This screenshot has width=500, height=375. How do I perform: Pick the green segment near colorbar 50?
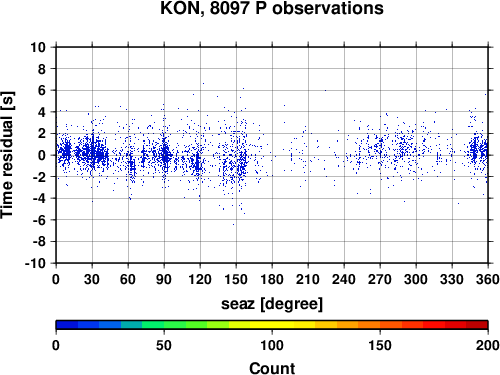164,325
